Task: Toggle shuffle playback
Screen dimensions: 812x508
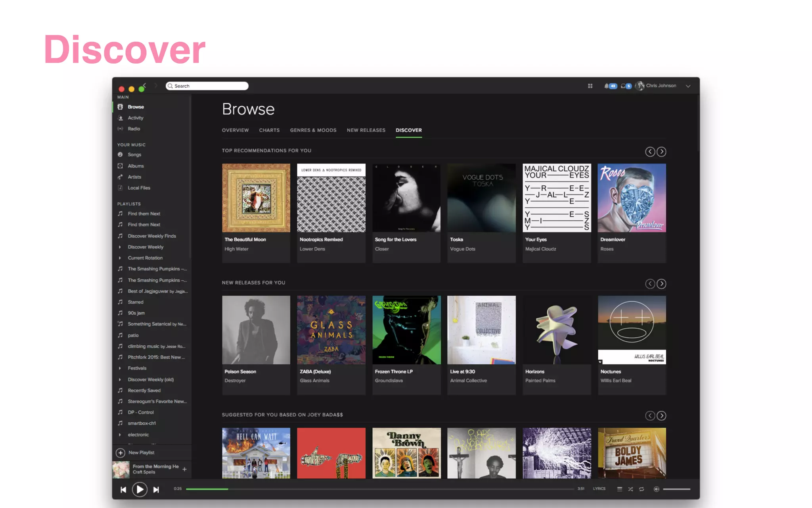Action: pyautogui.click(x=630, y=489)
